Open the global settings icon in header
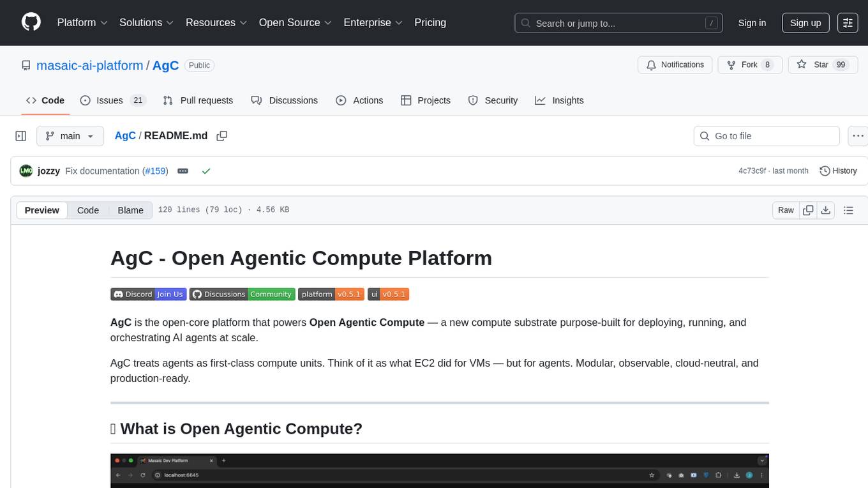The width and height of the screenshot is (868, 488). (848, 23)
